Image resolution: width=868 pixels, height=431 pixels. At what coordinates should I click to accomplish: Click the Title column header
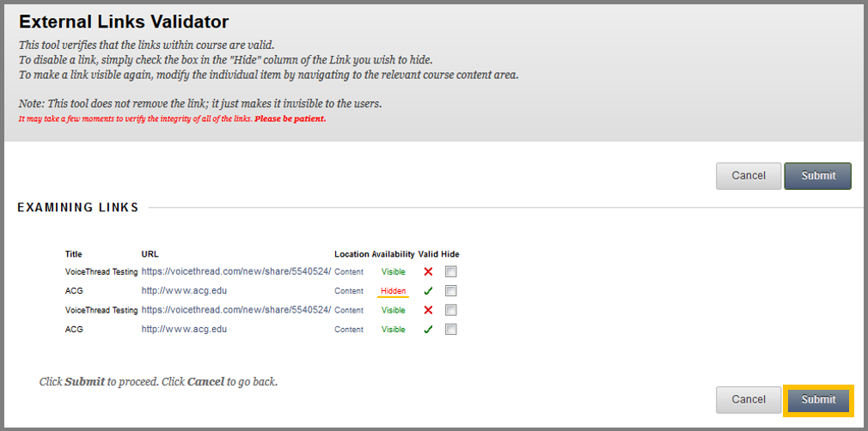74,254
